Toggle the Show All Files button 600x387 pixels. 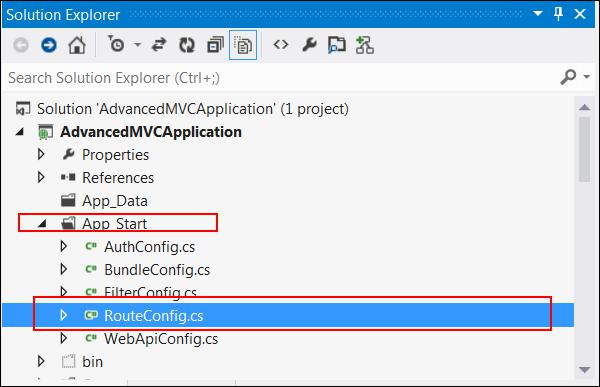coord(243,45)
